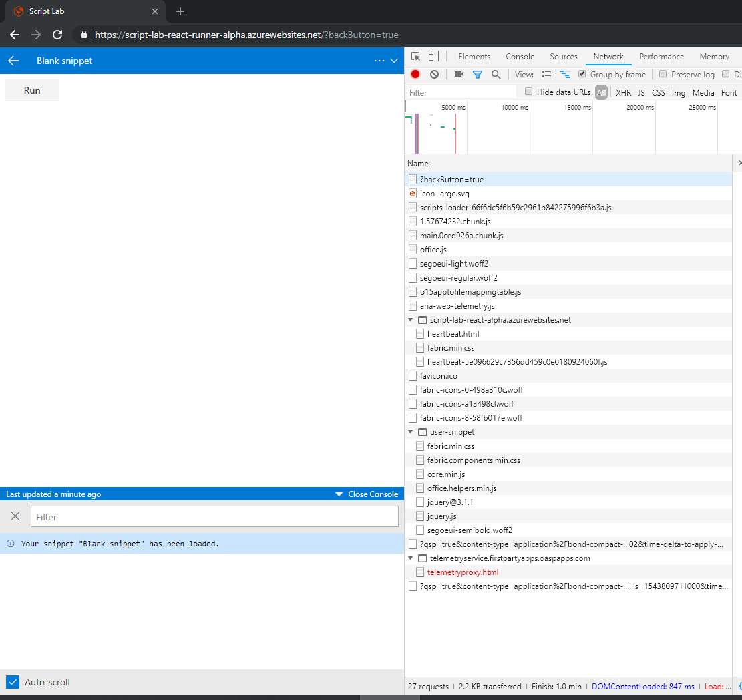
Task: Enable screenshot capture with the camera icon
Action: (x=458, y=74)
